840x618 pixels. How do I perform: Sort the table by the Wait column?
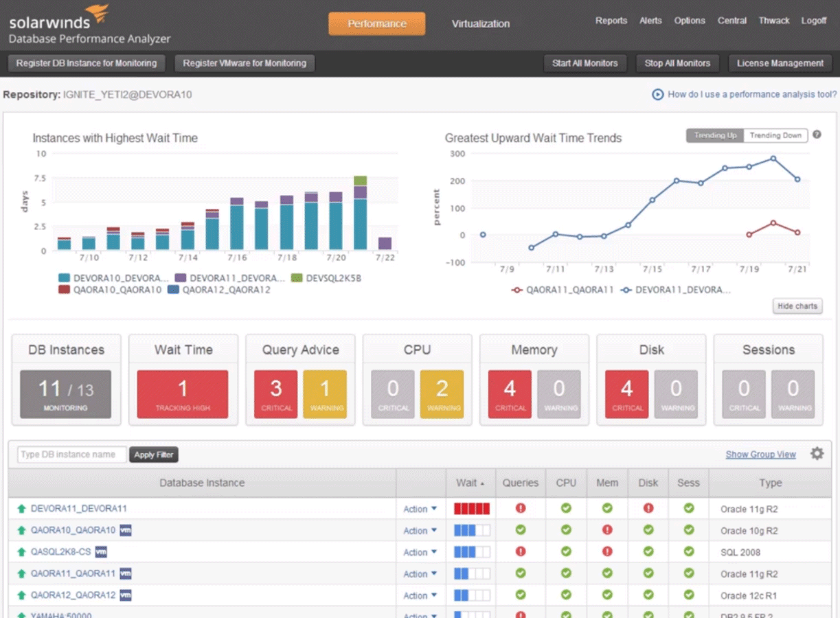click(x=470, y=483)
